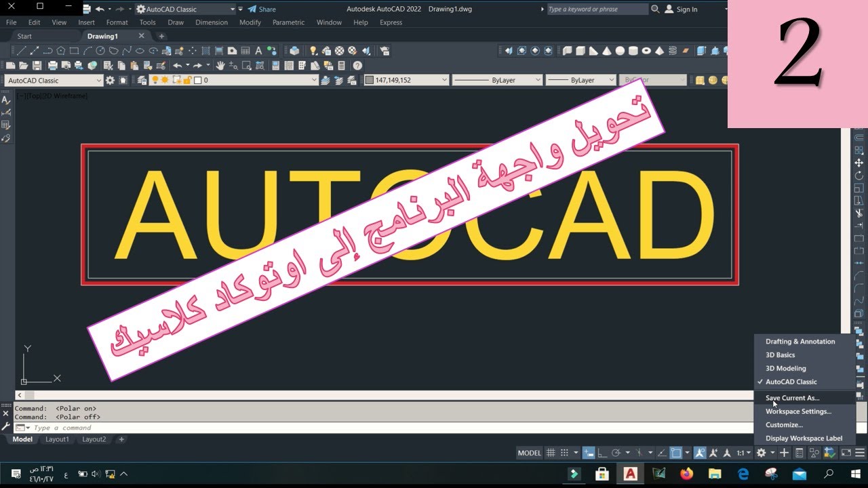Click the Save floppy-disk icon
The height and width of the screenshot is (488, 868).
click(37, 66)
